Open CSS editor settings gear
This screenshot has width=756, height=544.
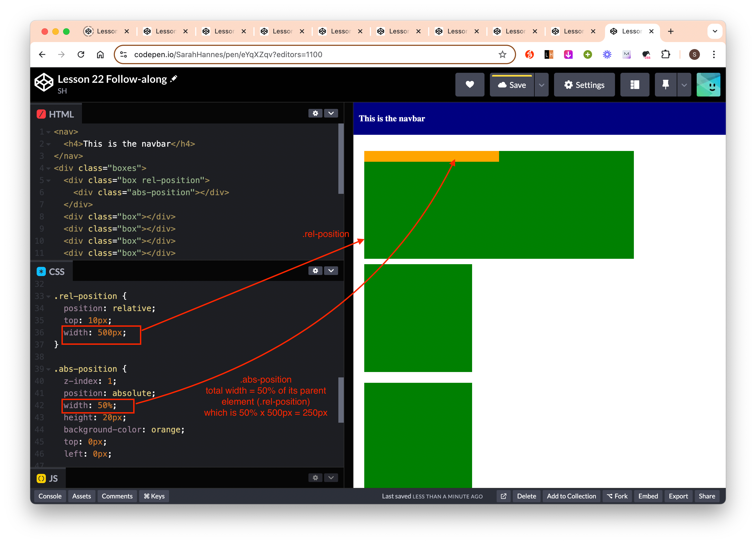pyautogui.click(x=315, y=271)
